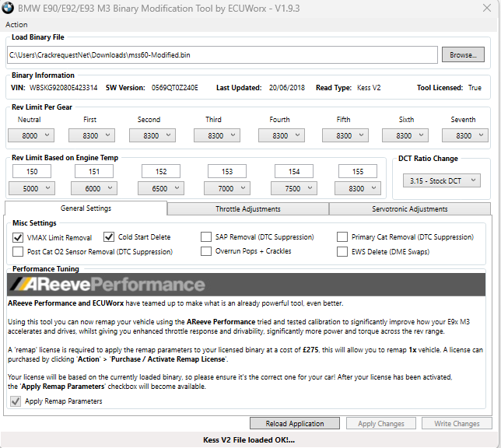Click the Reload Application button
The width and height of the screenshot is (501, 448).
(x=296, y=424)
